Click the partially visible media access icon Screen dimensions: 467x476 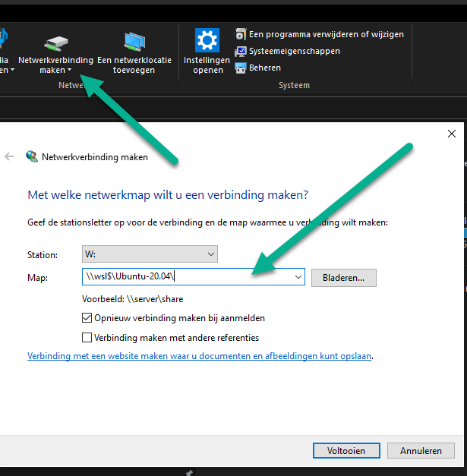pos(4,38)
